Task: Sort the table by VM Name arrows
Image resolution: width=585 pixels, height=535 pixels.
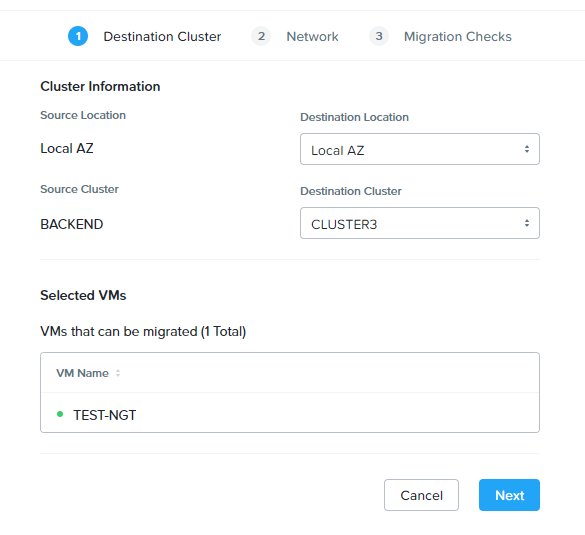Action: click(x=118, y=373)
